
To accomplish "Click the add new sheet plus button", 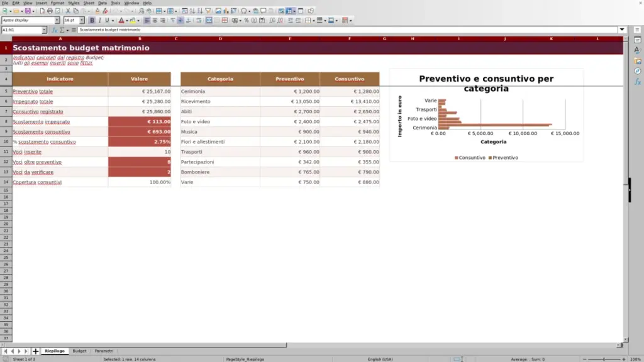I will point(35,351).
